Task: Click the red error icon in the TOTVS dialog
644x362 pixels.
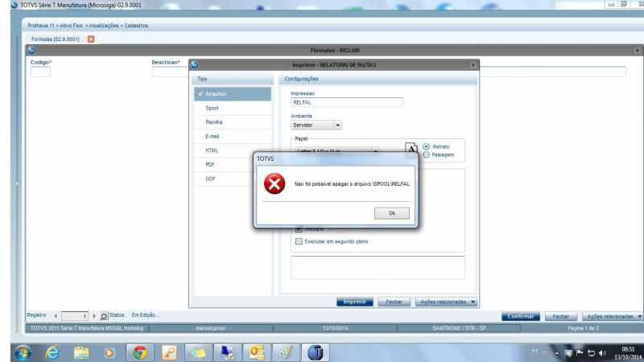Action: click(275, 183)
